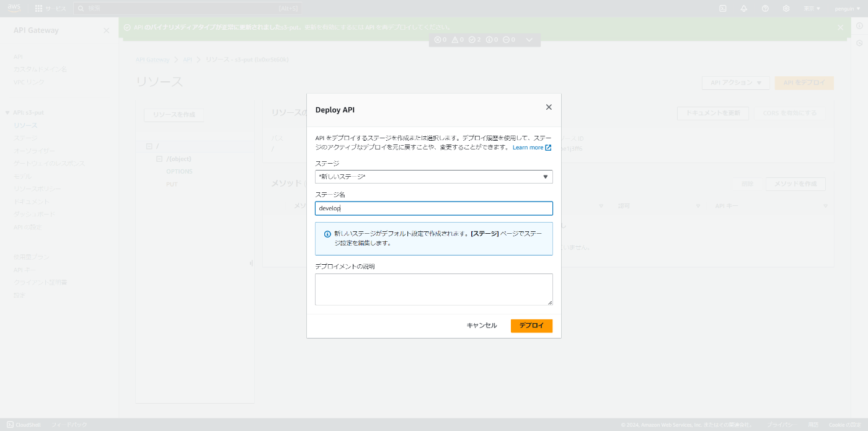Click the CloudShell item in footer
Screen dimensions: 868x431
pos(24,425)
